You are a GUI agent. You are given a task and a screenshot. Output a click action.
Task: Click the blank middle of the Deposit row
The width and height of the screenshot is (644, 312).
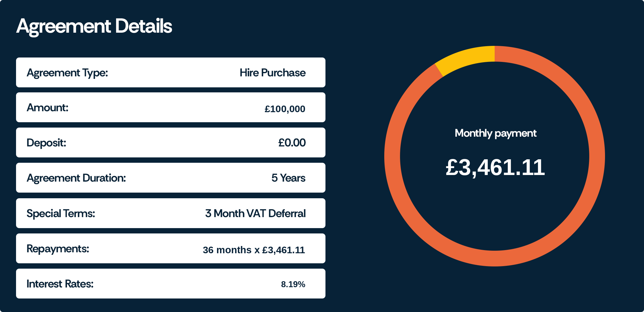[170, 143]
